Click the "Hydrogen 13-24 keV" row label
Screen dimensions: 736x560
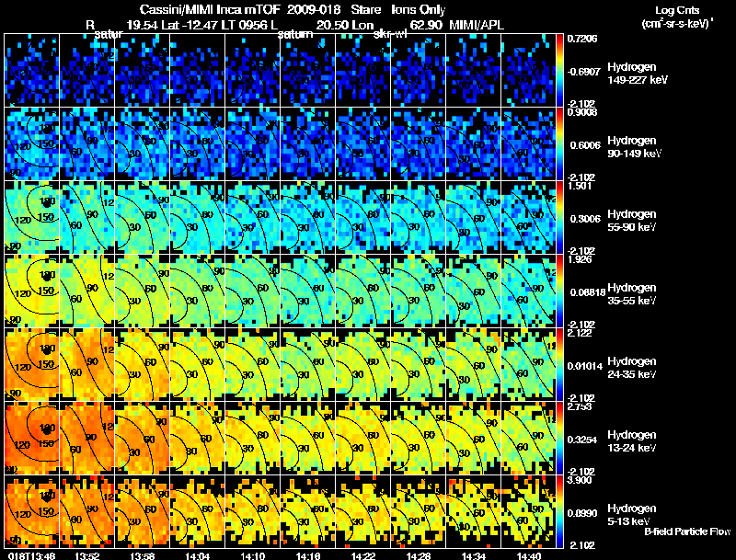(x=631, y=441)
